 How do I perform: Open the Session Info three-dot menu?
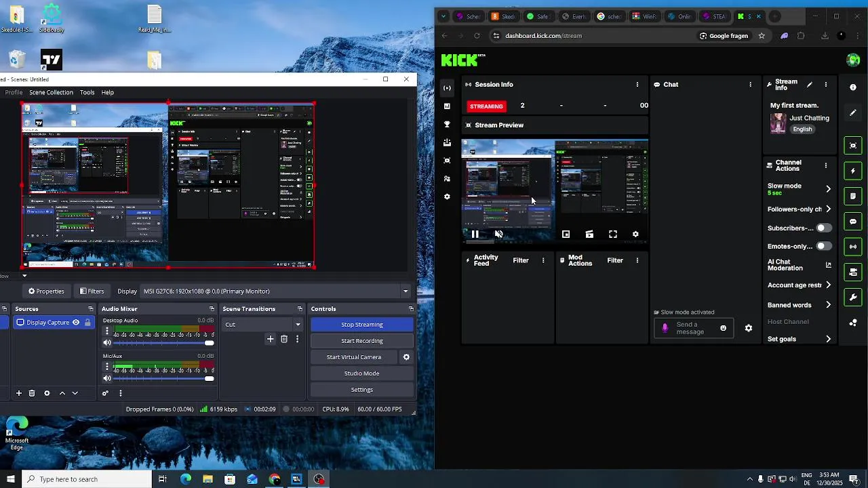click(x=637, y=85)
